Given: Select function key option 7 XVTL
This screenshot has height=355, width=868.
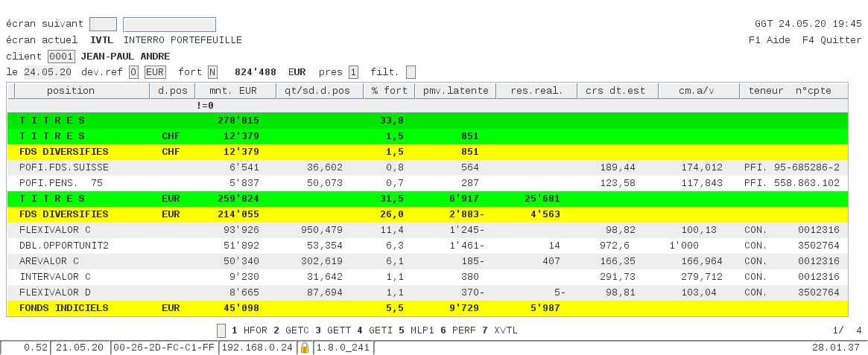Looking at the screenshot, I should click(499, 330).
